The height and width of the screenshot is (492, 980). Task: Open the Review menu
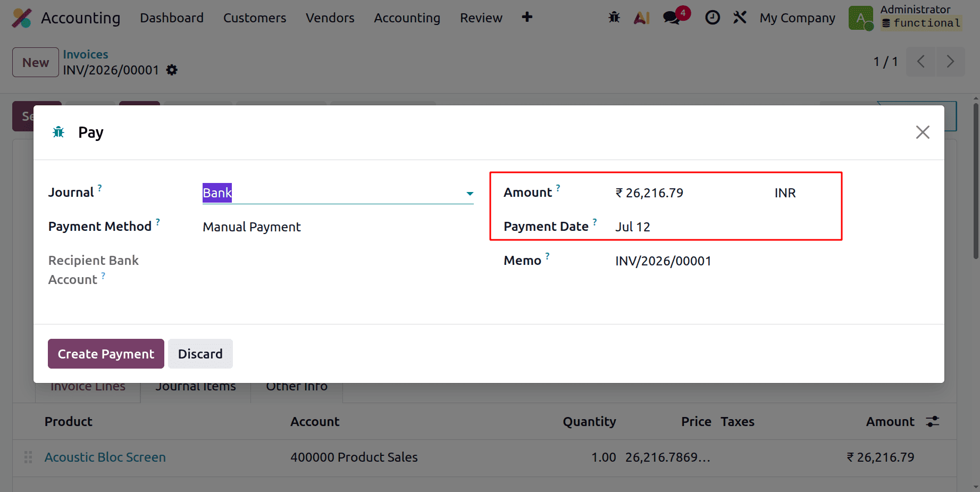[x=481, y=18]
